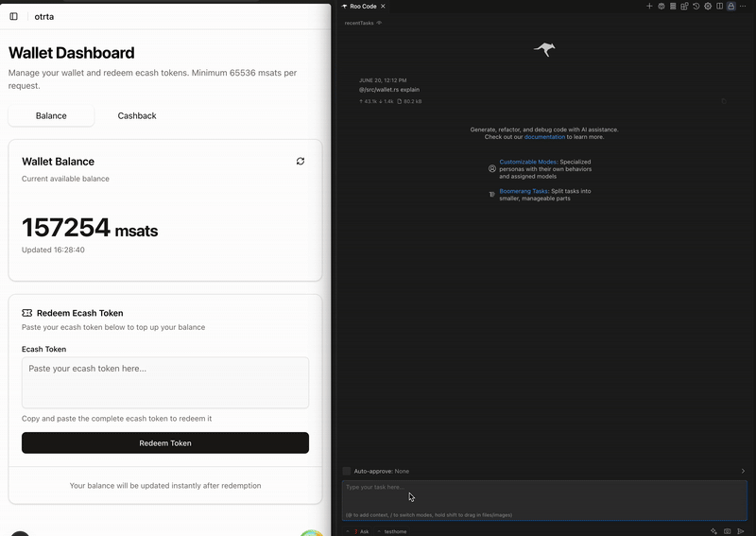Click the 'recentTasks' label
Viewport: 756px width, 536px height.
tap(359, 23)
